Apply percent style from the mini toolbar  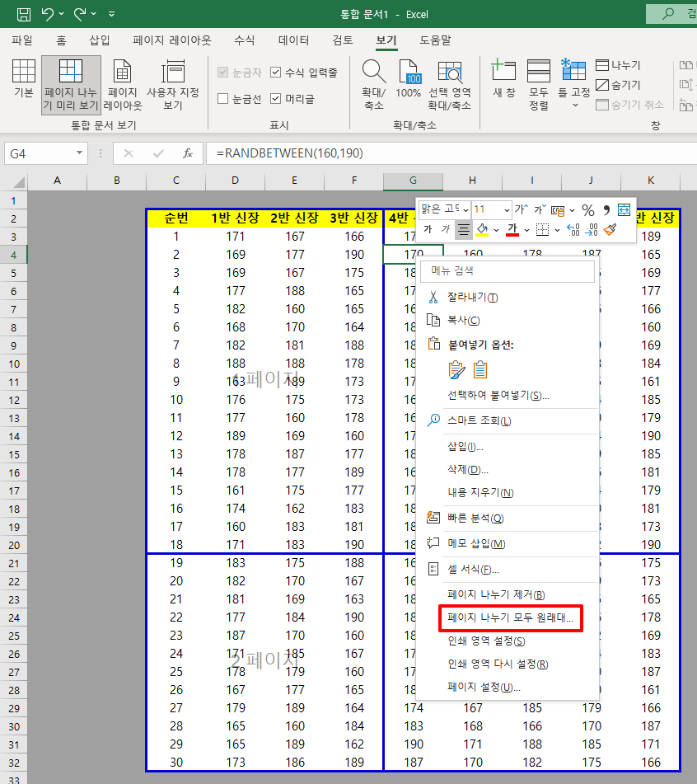click(587, 209)
